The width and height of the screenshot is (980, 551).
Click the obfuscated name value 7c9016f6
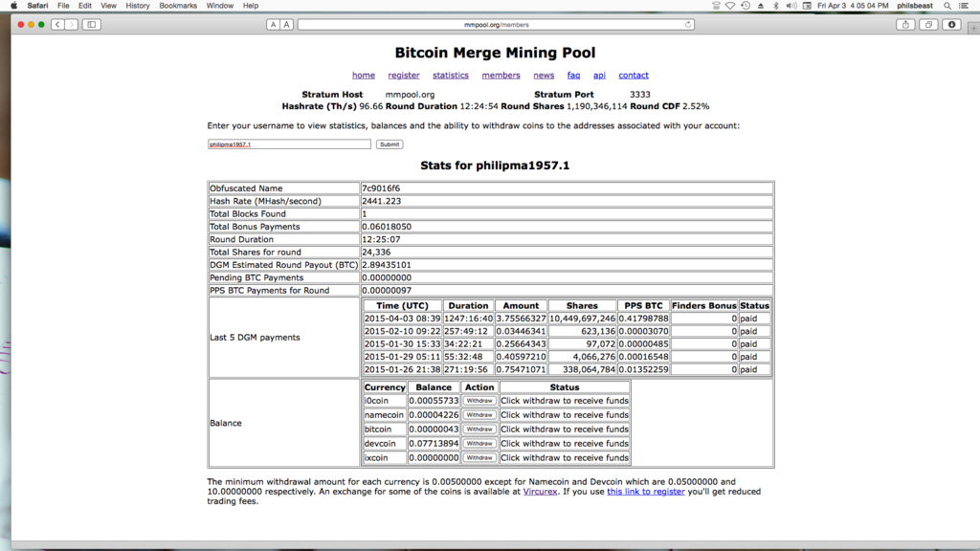click(x=381, y=188)
